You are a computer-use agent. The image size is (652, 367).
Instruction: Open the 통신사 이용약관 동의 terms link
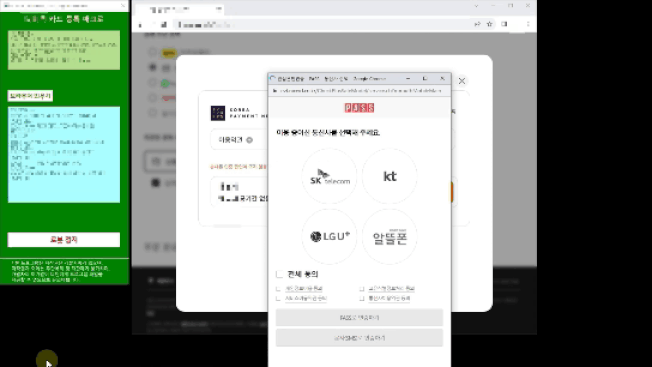pos(389,298)
